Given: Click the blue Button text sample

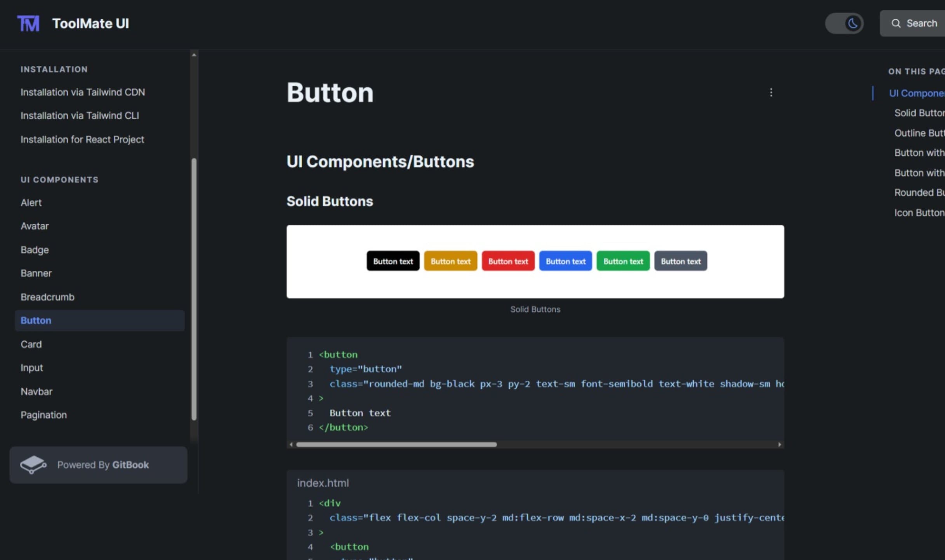Looking at the screenshot, I should [x=565, y=261].
